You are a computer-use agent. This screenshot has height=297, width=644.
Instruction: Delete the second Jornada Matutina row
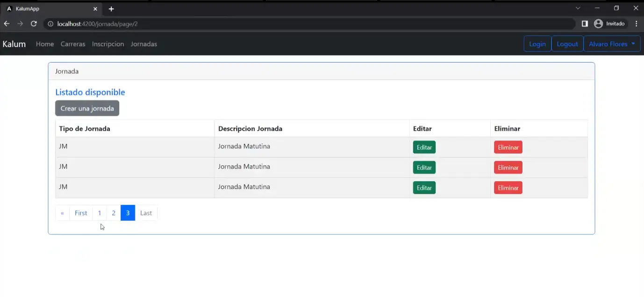coord(508,168)
